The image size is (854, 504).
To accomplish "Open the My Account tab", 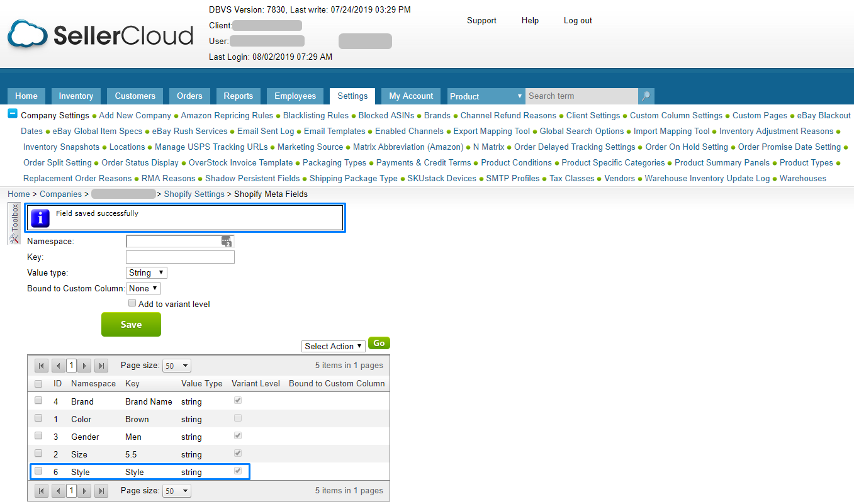I will coord(411,96).
